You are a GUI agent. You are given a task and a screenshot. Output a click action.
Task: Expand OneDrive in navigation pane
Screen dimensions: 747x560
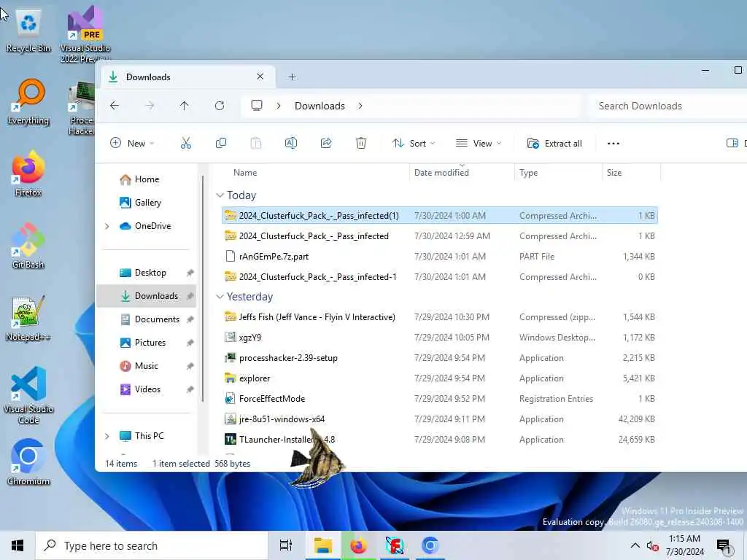[107, 226]
